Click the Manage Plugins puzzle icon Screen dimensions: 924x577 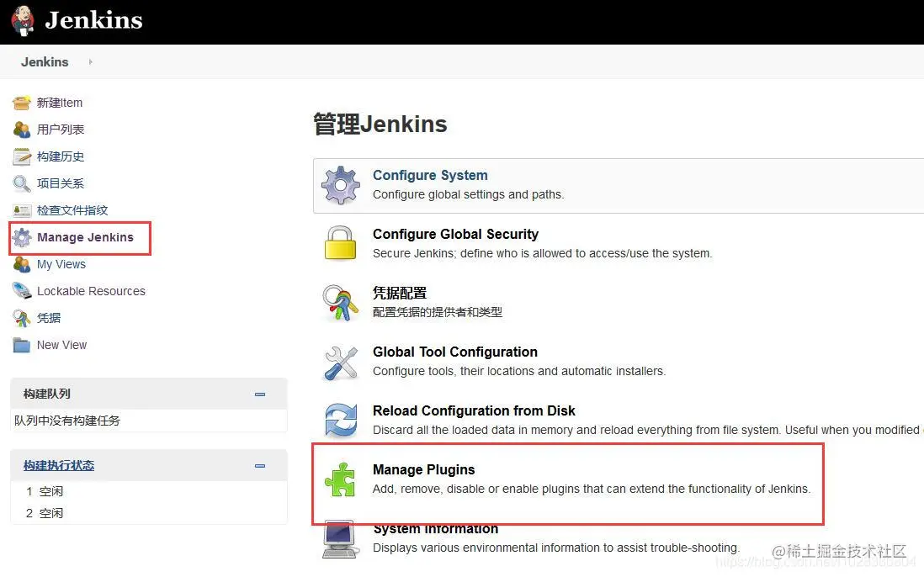[x=340, y=479]
